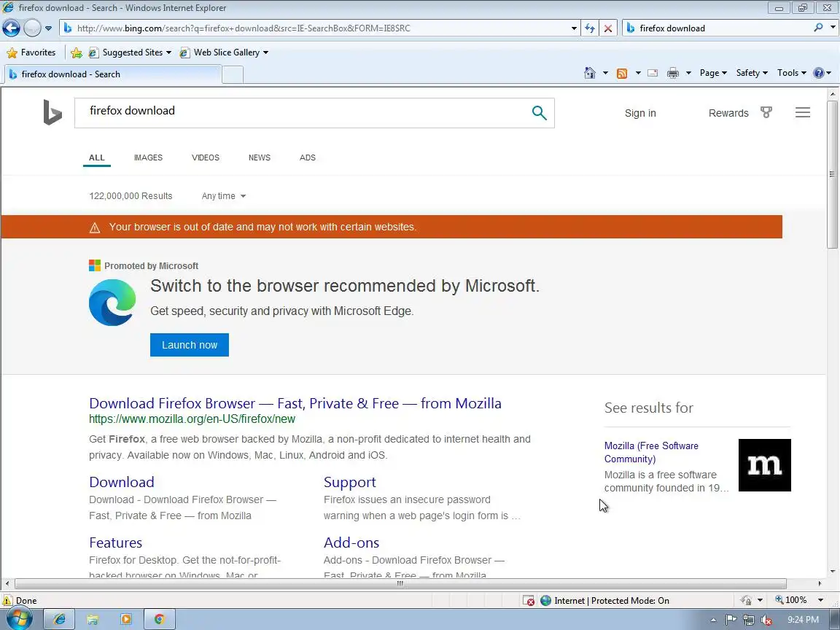This screenshot has width=840, height=630.
Task: Expand the Print options dropdown arrow
Action: [x=688, y=74]
